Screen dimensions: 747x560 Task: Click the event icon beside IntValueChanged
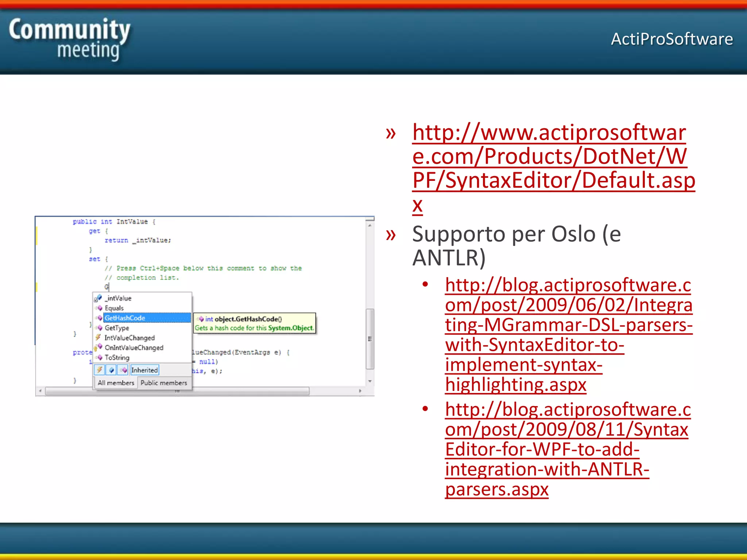[98, 337]
